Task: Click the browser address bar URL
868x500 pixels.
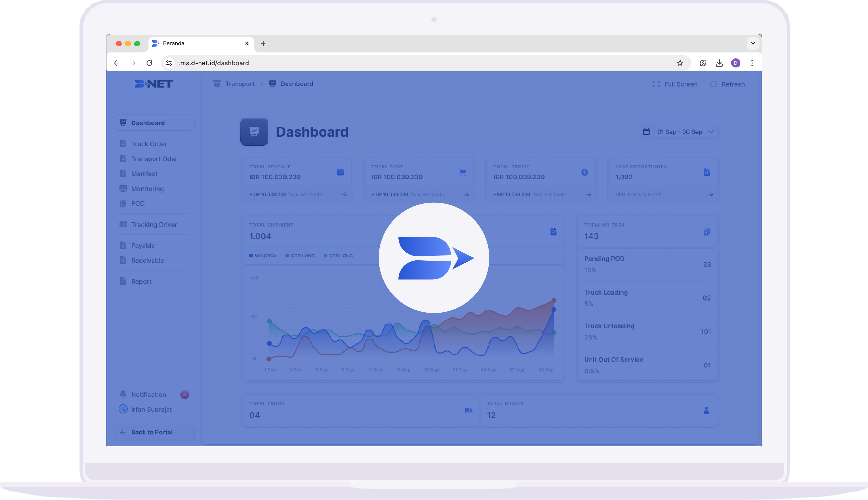Action: tap(213, 63)
